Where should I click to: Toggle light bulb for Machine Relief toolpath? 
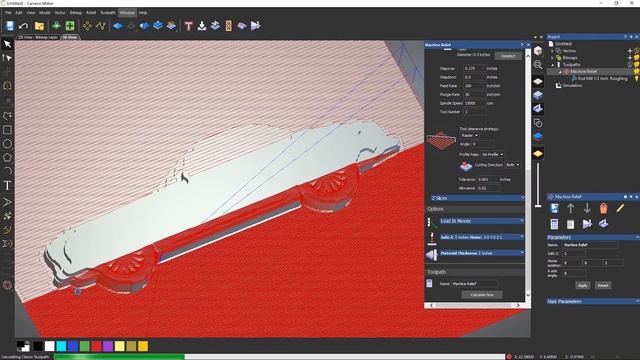636,71
